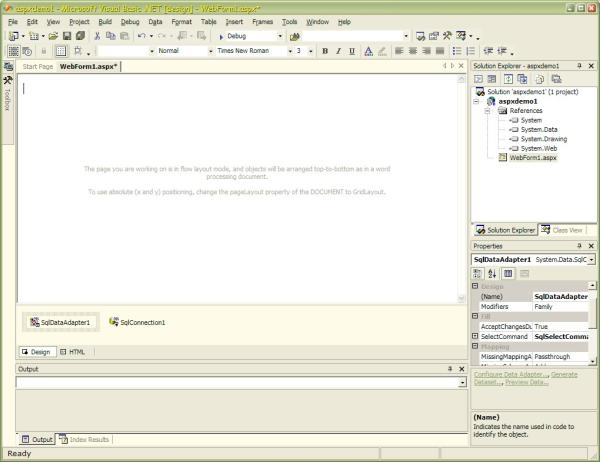The width and height of the screenshot is (600, 462).
Task: Click the Save All icon
Action: click(x=80, y=36)
